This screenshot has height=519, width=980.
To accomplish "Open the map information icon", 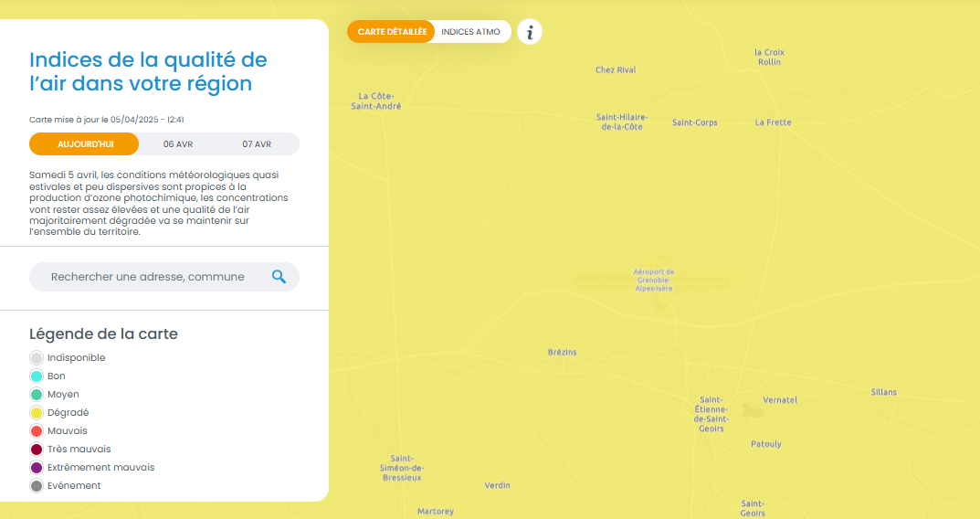I will [x=530, y=32].
